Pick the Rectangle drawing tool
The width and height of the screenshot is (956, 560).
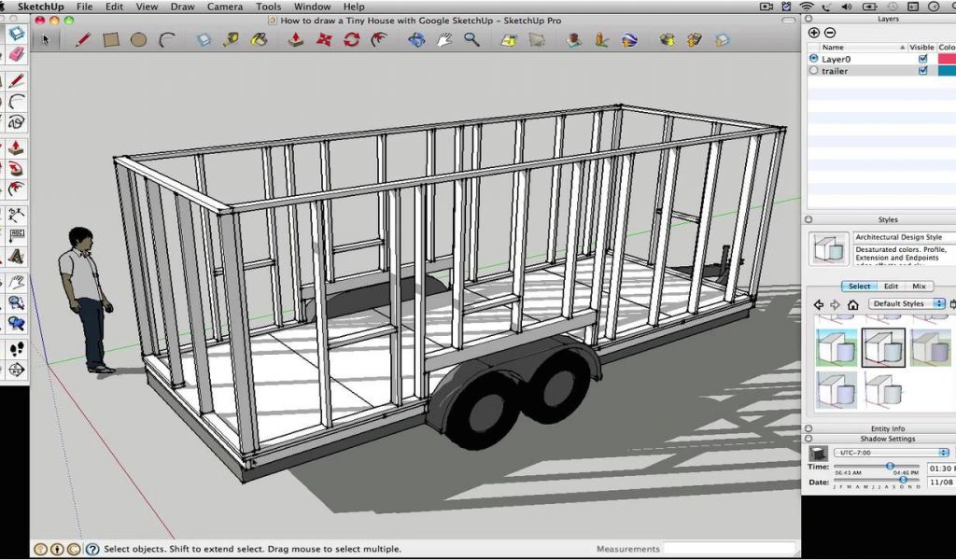pyautogui.click(x=110, y=39)
